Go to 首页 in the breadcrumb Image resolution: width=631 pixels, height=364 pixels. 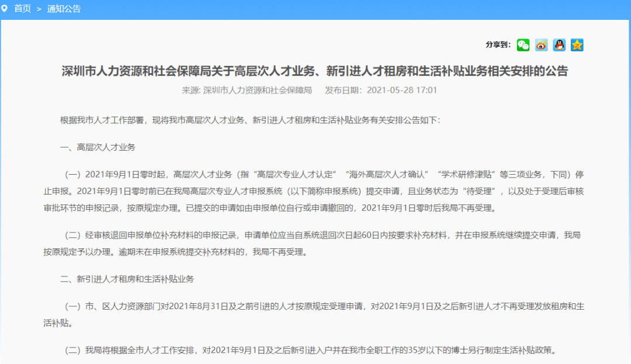(23, 8)
